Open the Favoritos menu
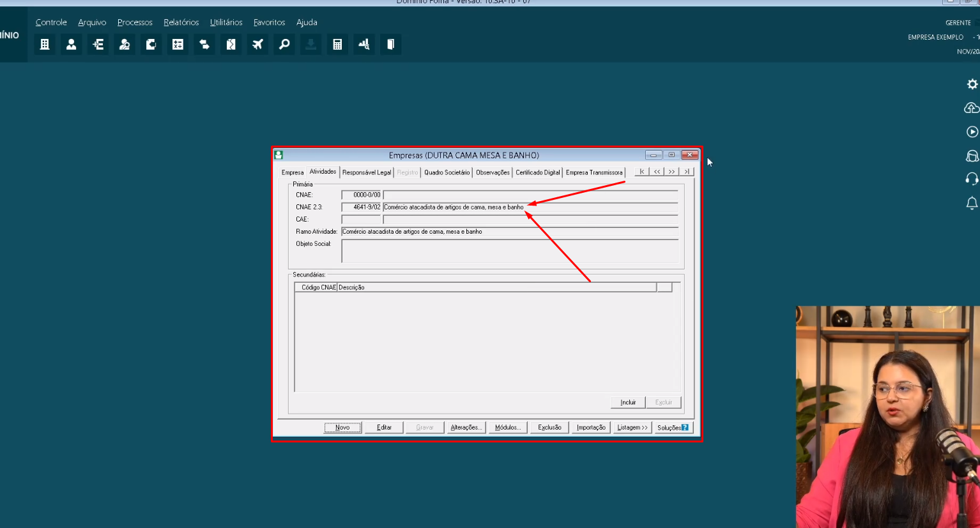 tap(270, 22)
